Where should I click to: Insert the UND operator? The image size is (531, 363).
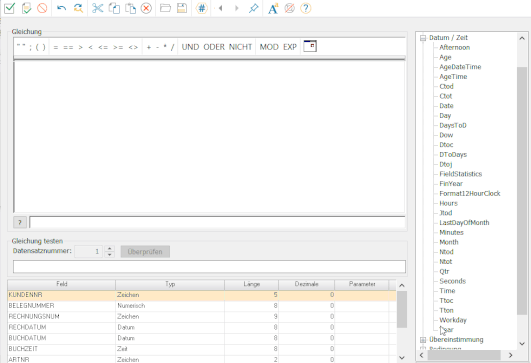[190, 47]
